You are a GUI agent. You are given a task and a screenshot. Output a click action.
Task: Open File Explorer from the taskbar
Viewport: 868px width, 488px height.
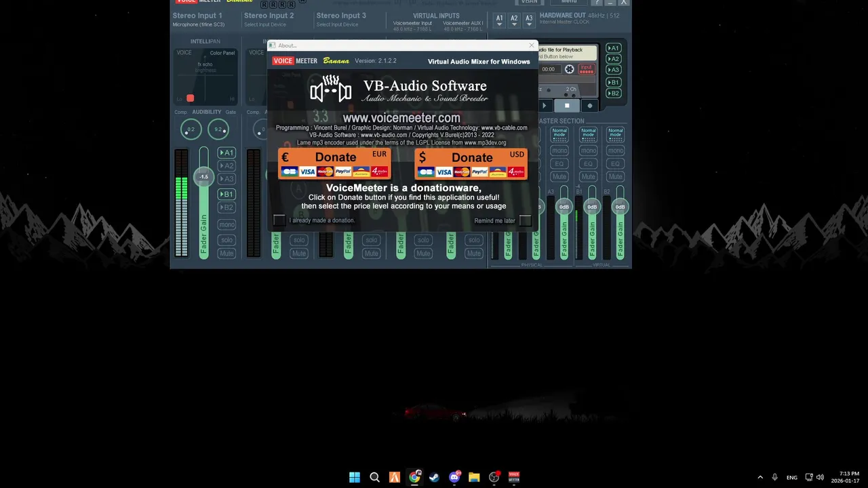coord(474,477)
